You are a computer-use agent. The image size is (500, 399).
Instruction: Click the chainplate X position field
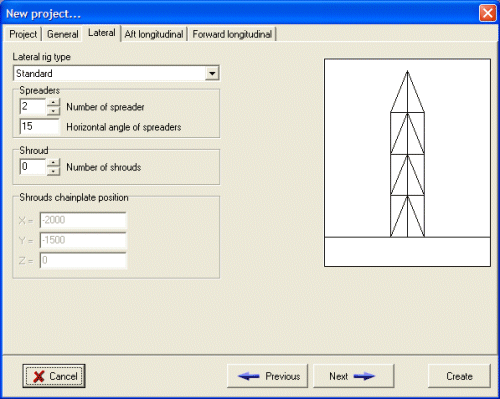83,220
